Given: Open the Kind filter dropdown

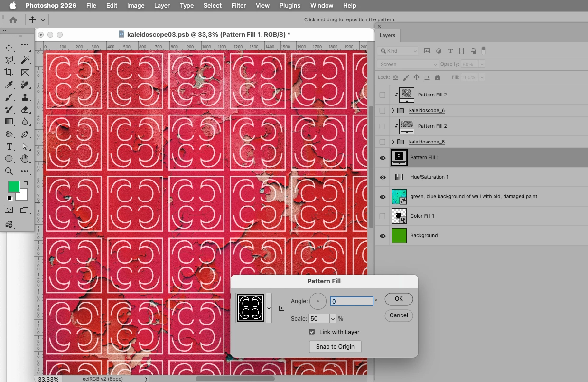Looking at the screenshot, I should (x=398, y=51).
